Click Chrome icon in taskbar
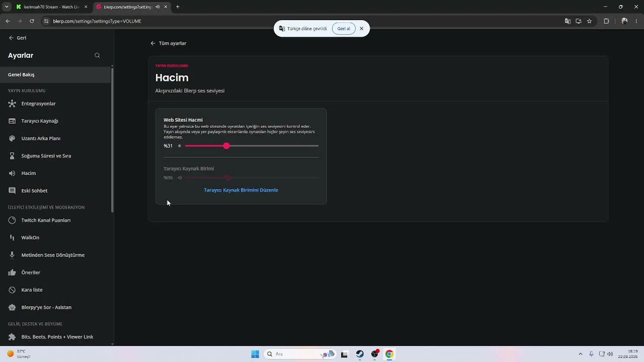Image resolution: width=644 pixels, height=362 pixels. 389,354
